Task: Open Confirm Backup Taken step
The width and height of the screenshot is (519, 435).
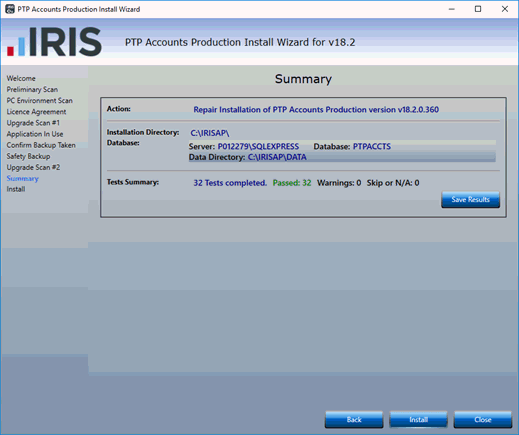Action: click(41, 145)
